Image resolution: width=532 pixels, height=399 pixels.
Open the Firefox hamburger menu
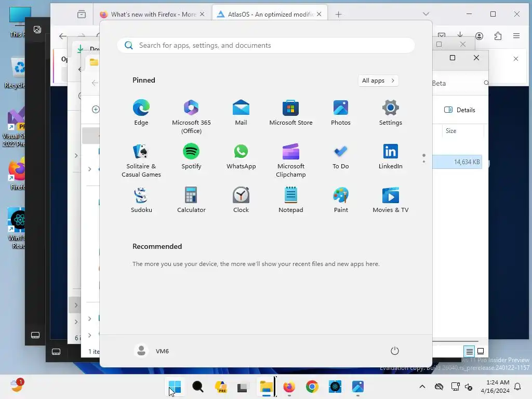tap(516, 36)
